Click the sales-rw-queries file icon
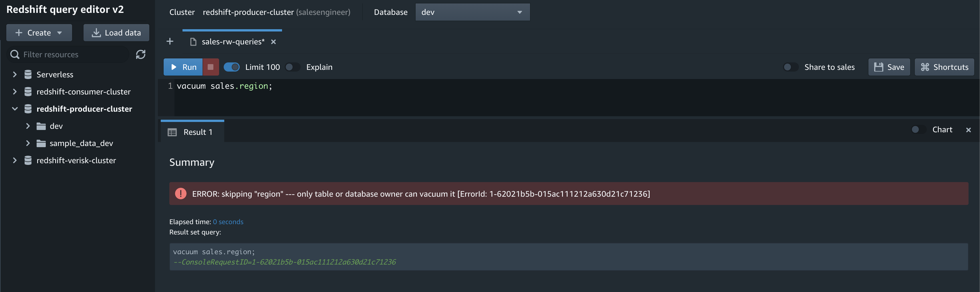Image resolution: width=980 pixels, height=292 pixels. tap(193, 42)
